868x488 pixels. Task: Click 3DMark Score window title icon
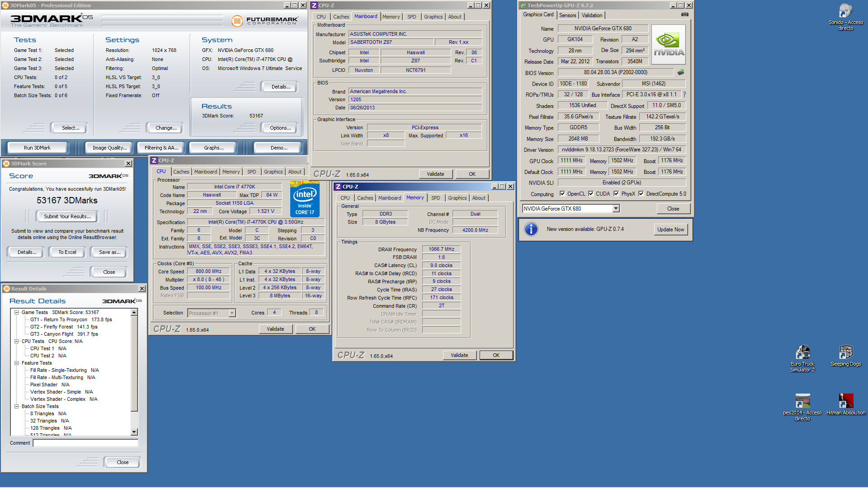(7, 164)
